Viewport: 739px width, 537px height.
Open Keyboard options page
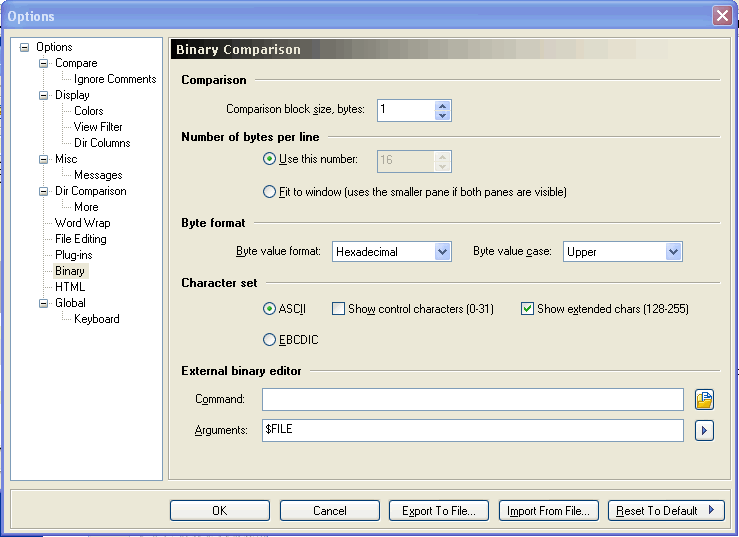97,319
